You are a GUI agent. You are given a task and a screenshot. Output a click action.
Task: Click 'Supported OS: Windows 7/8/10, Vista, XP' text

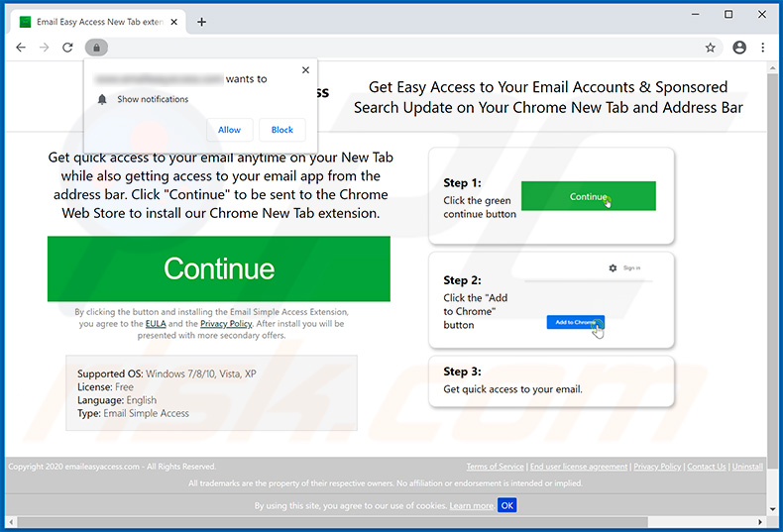(167, 373)
